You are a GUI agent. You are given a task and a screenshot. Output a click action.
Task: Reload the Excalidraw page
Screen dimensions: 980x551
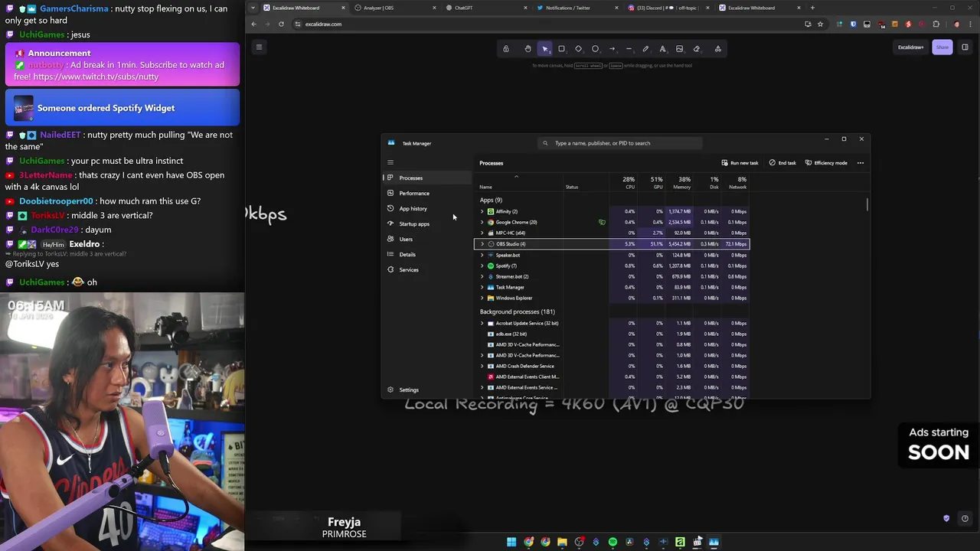pos(281,24)
